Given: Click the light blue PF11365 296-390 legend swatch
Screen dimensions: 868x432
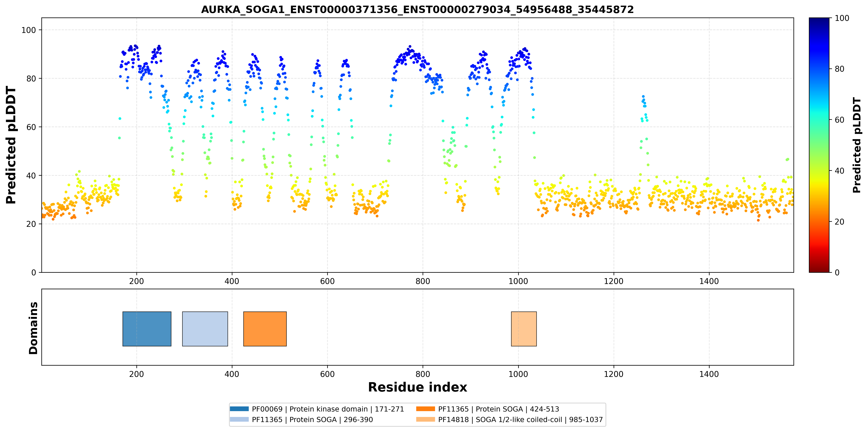Looking at the screenshot, I should (239, 420).
